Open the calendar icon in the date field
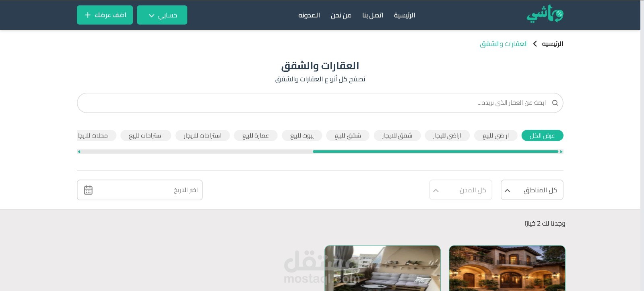 coord(88,190)
